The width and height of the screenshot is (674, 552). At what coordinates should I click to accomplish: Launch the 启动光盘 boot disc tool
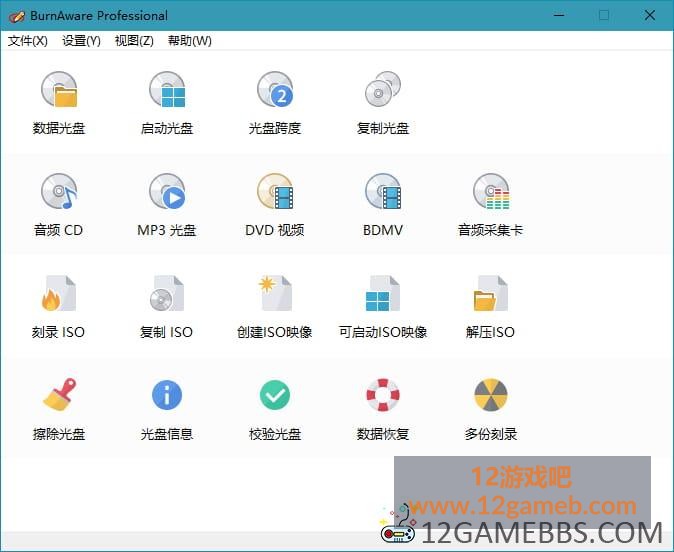(167, 103)
